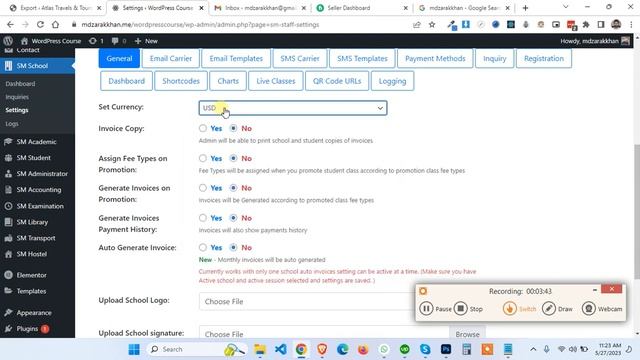Open the New content admin bar menu

(146, 41)
